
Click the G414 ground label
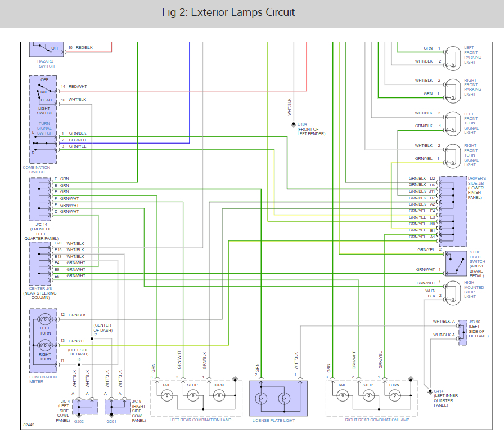[x=439, y=391]
